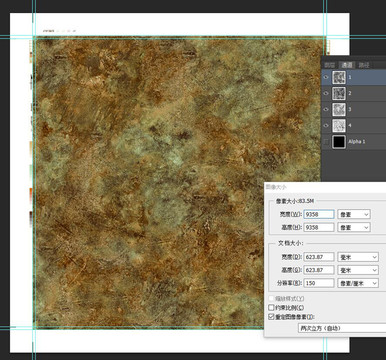This screenshot has width=386, height=360.
Task: Enable the 约束比例 constrain proportions checkbox
Action: (x=271, y=307)
